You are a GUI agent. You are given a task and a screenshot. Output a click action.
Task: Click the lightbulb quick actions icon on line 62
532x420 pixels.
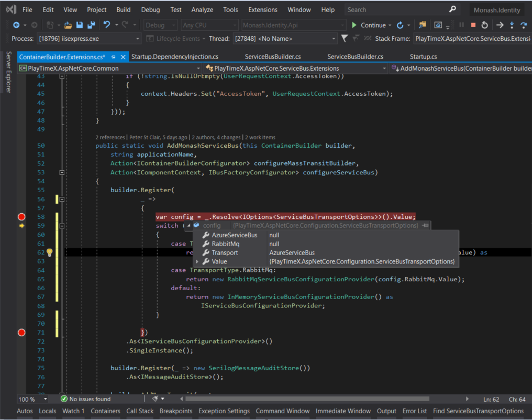[50, 252]
